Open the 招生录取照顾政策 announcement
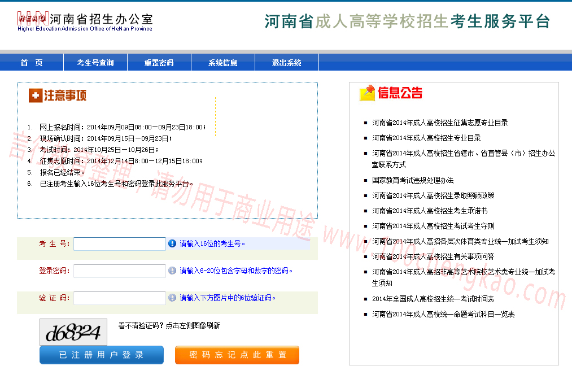 tap(434, 195)
